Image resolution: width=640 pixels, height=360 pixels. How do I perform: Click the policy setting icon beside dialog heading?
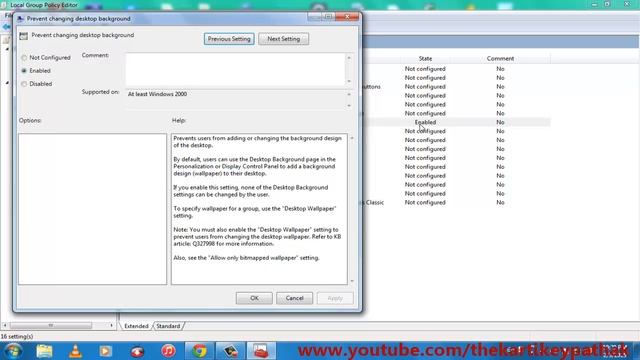click(x=24, y=36)
